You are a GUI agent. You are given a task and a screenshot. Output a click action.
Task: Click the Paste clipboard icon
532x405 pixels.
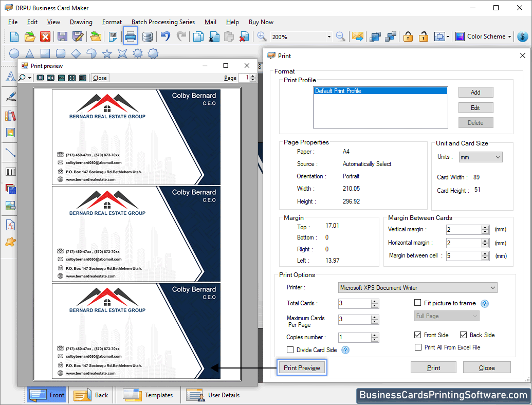(229, 36)
